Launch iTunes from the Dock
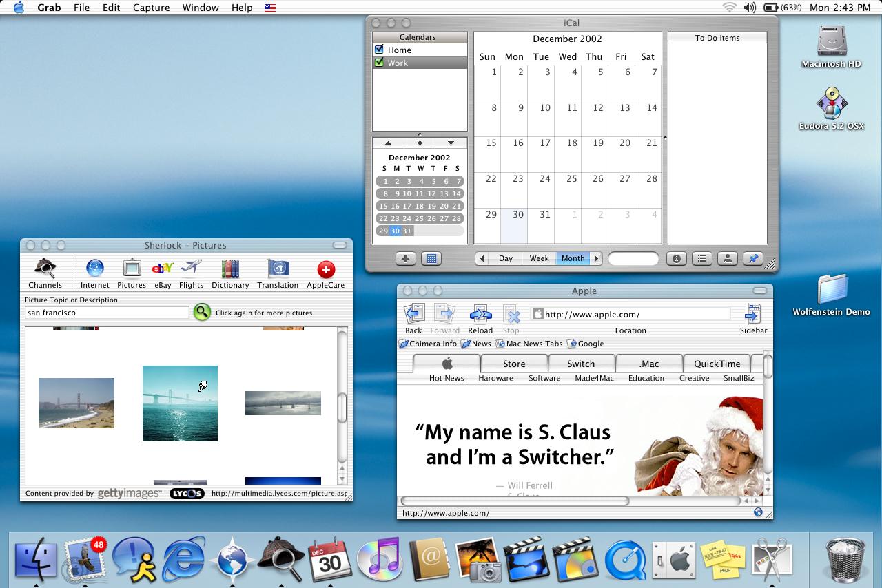Image resolution: width=882 pixels, height=588 pixels. click(379, 559)
